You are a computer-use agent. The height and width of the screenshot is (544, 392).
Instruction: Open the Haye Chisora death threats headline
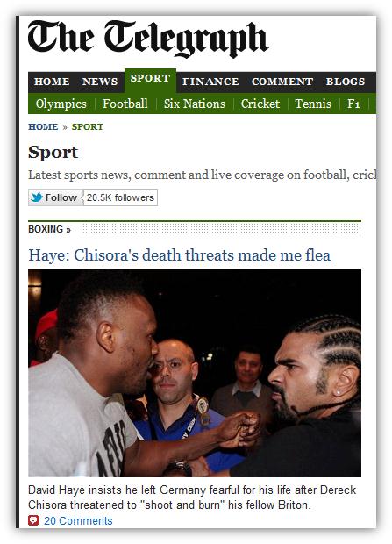point(180,255)
